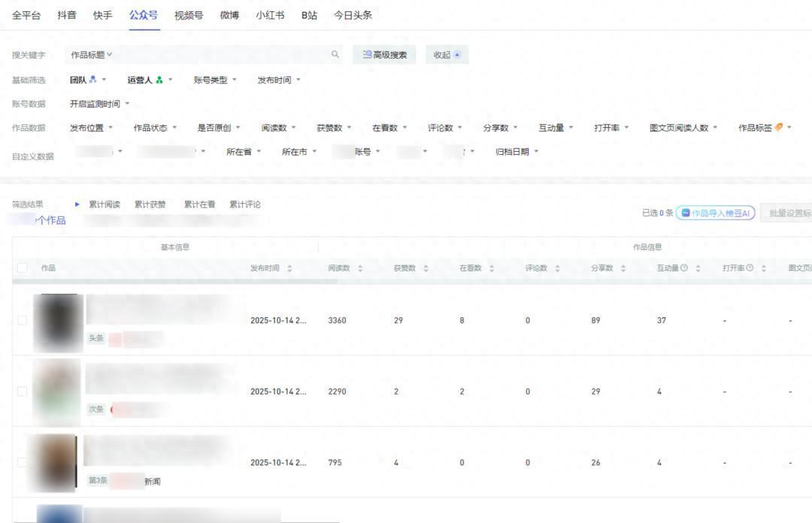The image size is (812, 523).
Task: Click the 作品导入榜豆AI button
Action: point(714,213)
